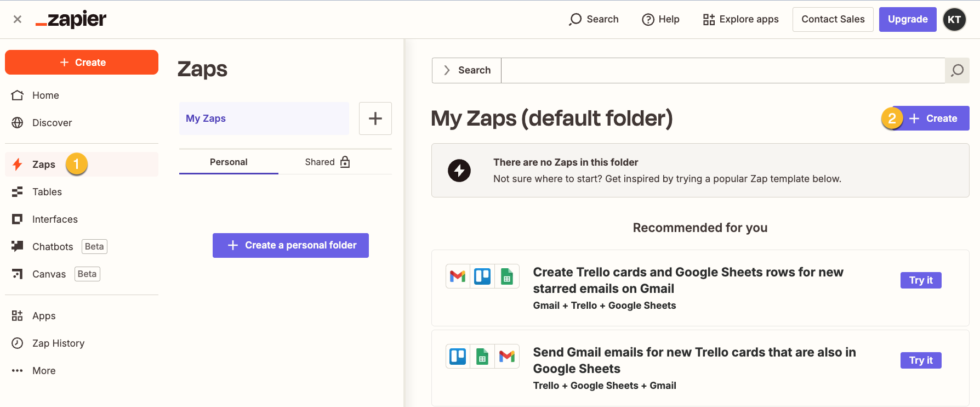Click Google Sheets icon in second template card
This screenshot has width=980, height=407.
pos(482,357)
